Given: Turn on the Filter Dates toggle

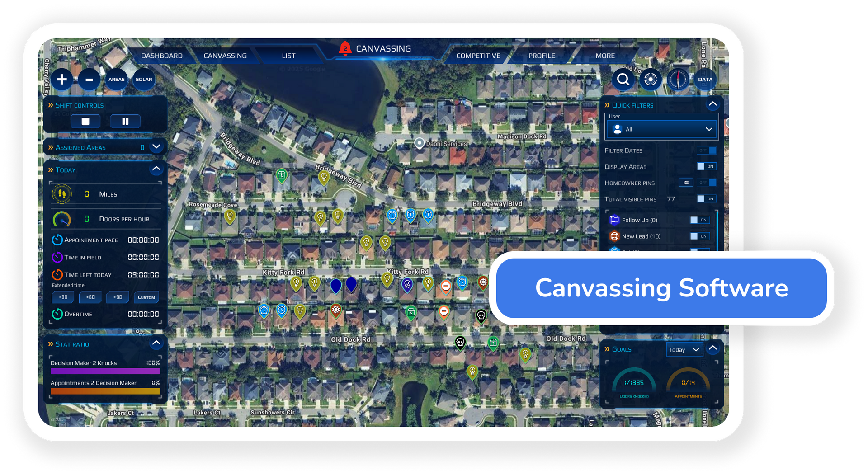Looking at the screenshot, I should pos(707,150).
